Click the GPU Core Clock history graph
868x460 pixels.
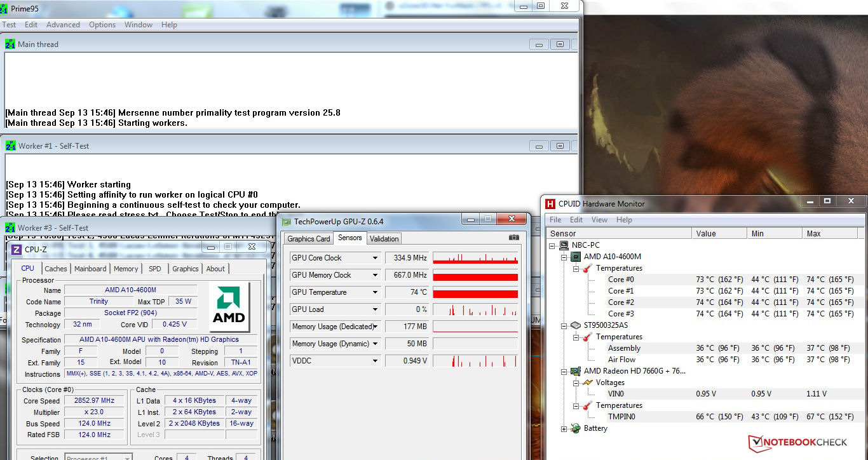tap(475, 258)
